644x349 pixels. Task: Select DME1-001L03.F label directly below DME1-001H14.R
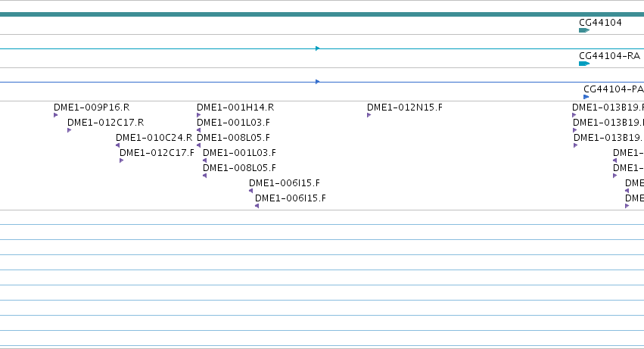[233, 123]
